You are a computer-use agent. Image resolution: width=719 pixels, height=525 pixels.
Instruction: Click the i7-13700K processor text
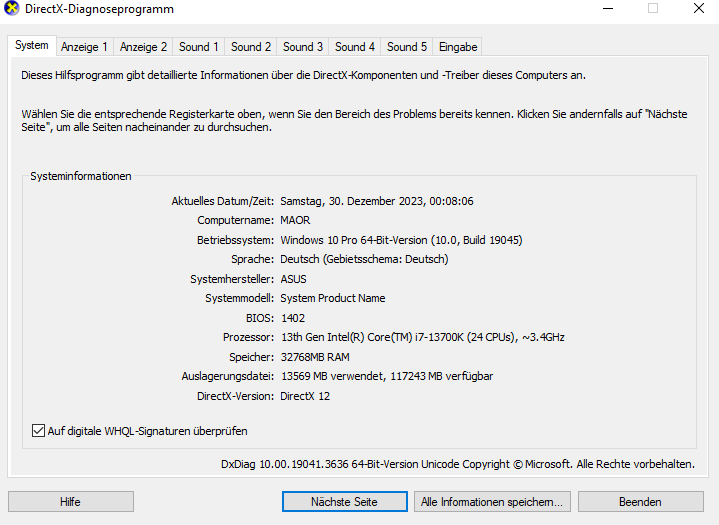pos(422,337)
